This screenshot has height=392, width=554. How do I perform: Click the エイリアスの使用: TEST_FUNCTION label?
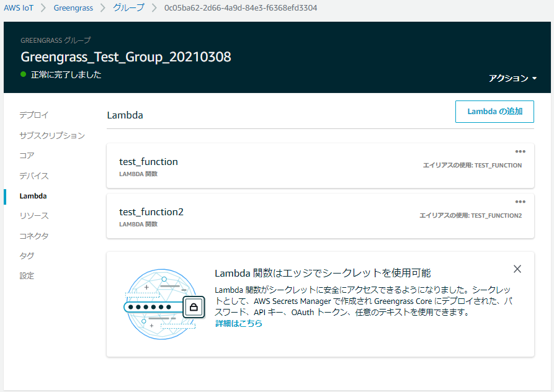472,165
